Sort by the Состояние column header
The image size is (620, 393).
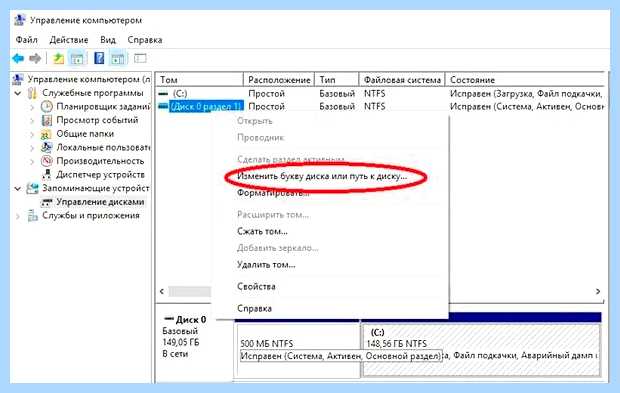coord(525,79)
